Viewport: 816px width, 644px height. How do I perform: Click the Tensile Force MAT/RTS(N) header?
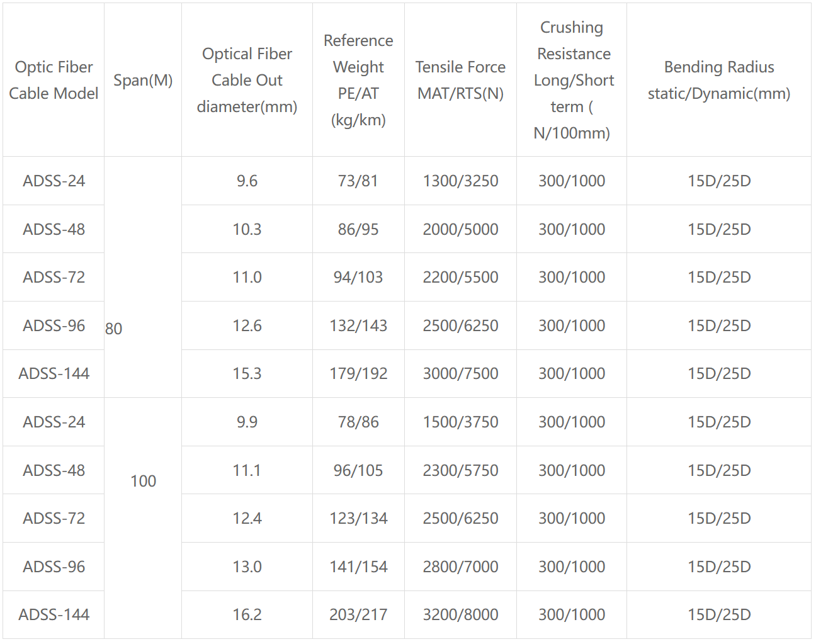(460, 80)
